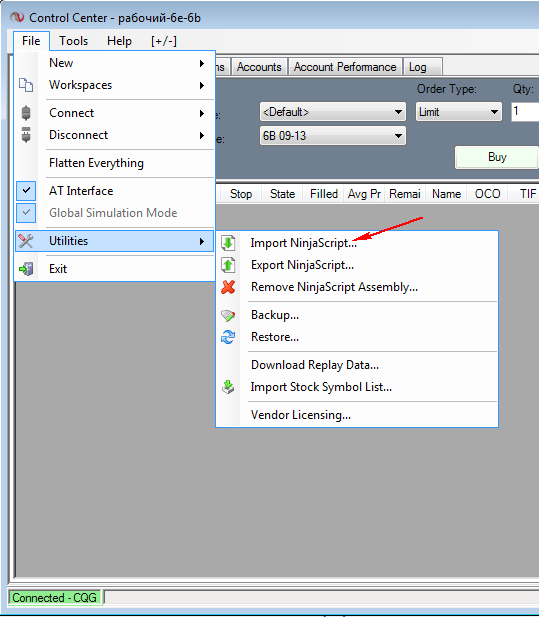Expand the Connect submenu arrow
The width and height of the screenshot is (539, 617).
[x=202, y=113]
